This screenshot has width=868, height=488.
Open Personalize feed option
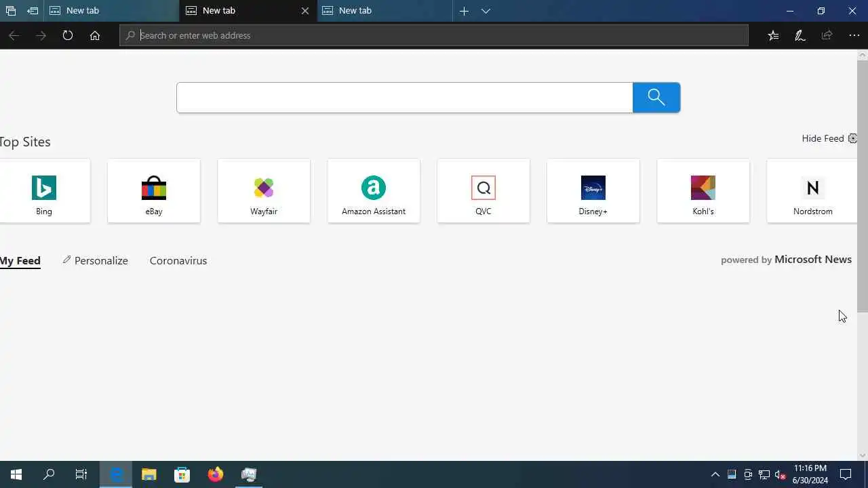coord(95,260)
